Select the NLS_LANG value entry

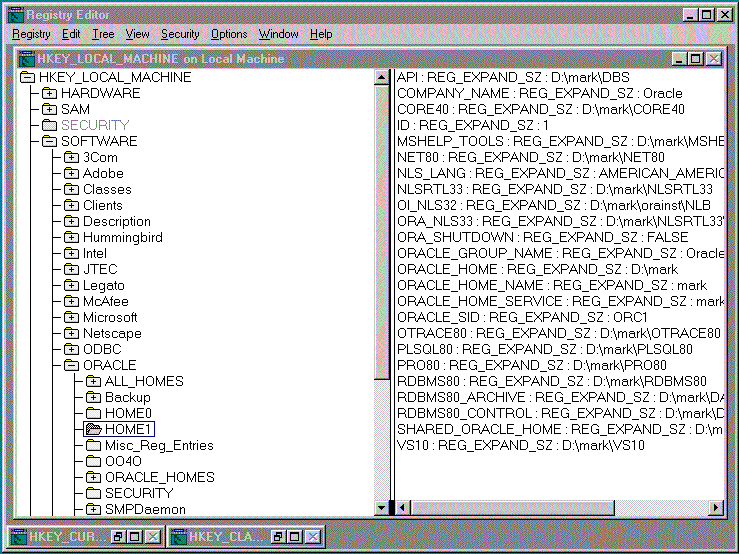pos(560,173)
